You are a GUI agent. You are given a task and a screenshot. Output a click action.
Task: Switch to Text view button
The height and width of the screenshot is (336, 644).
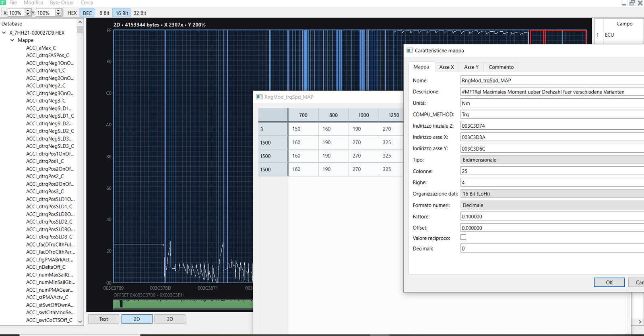(x=103, y=319)
